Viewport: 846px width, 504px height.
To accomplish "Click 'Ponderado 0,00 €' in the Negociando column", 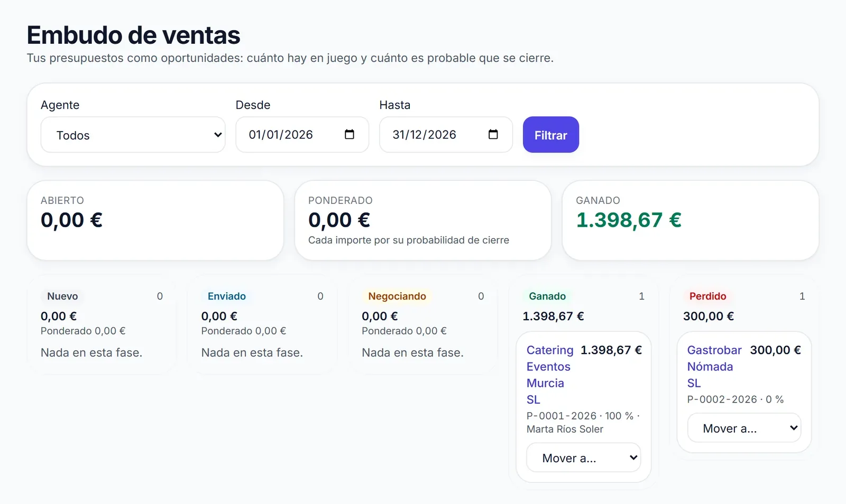I will point(404,331).
